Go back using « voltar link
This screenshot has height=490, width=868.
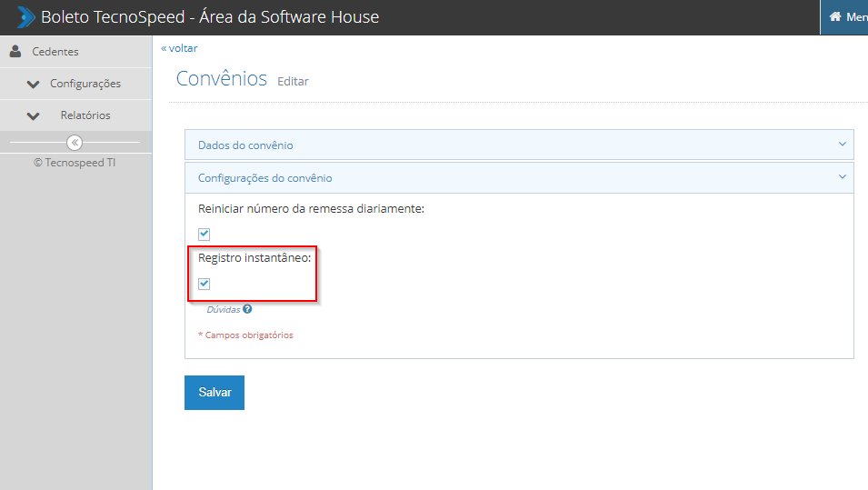point(179,48)
